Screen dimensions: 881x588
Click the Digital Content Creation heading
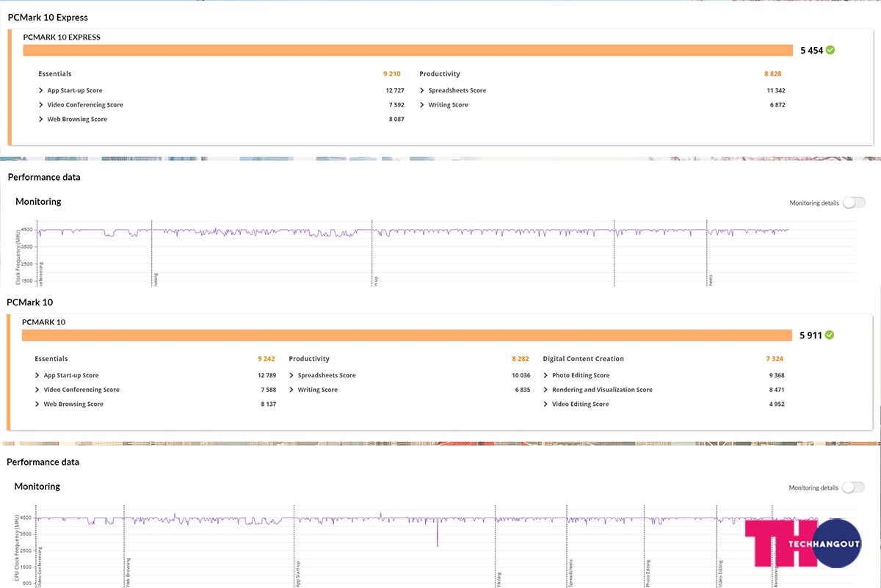pos(583,359)
